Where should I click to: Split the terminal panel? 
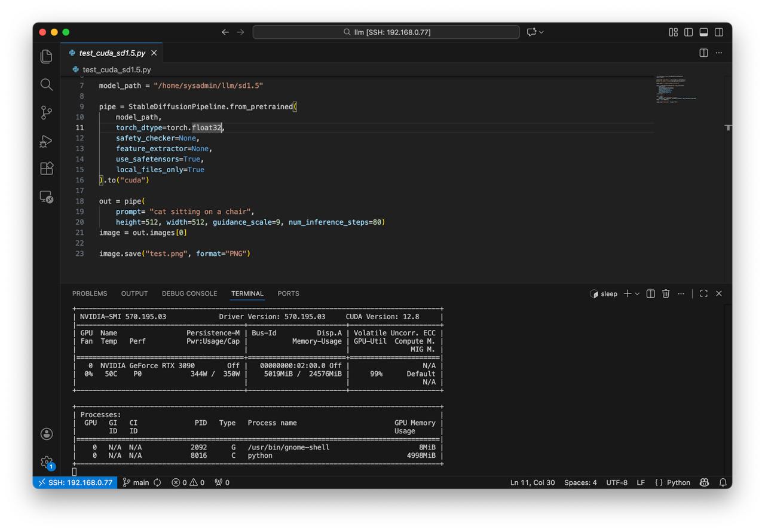pos(650,293)
